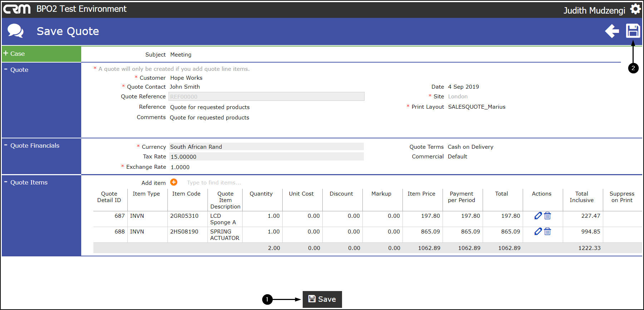Click the Tax Rate field 15.00000
This screenshot has width=644, height=310.
pyautogui.click(x=267, y=157)
